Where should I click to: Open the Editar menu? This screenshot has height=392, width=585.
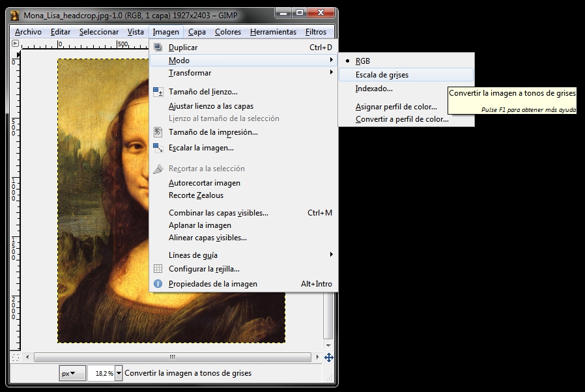[x=61, y=32]
